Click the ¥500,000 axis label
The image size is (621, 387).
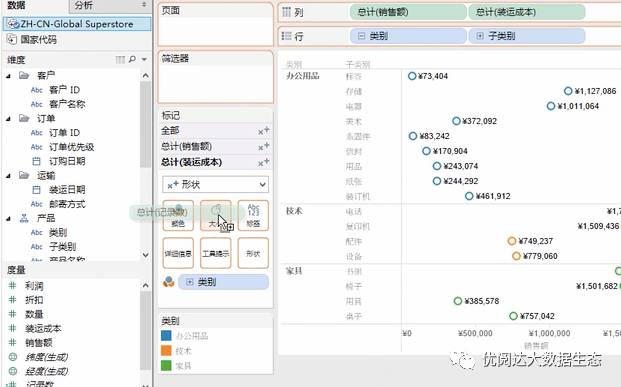pyautogui.click(x=475, y=334)
